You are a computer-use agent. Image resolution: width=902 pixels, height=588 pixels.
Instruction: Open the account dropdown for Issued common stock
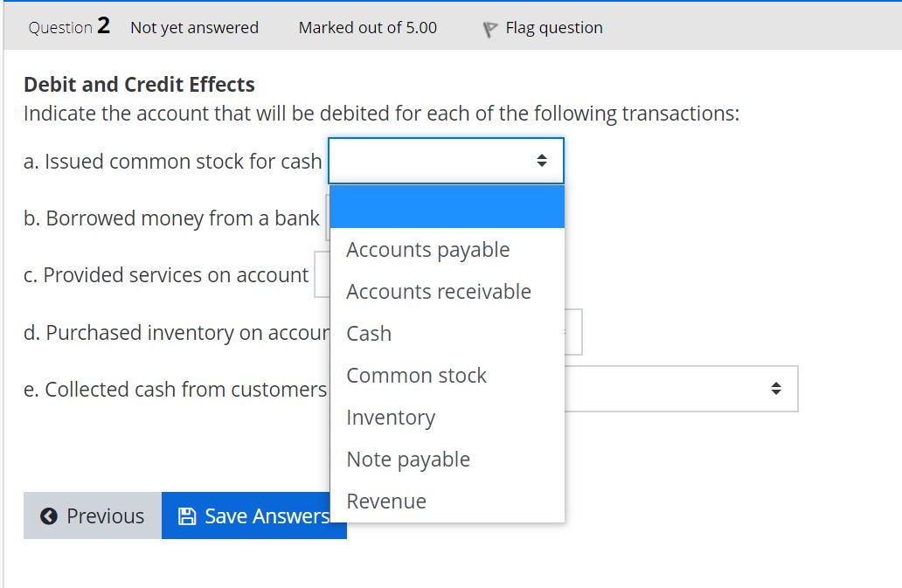tap(446, 161)
